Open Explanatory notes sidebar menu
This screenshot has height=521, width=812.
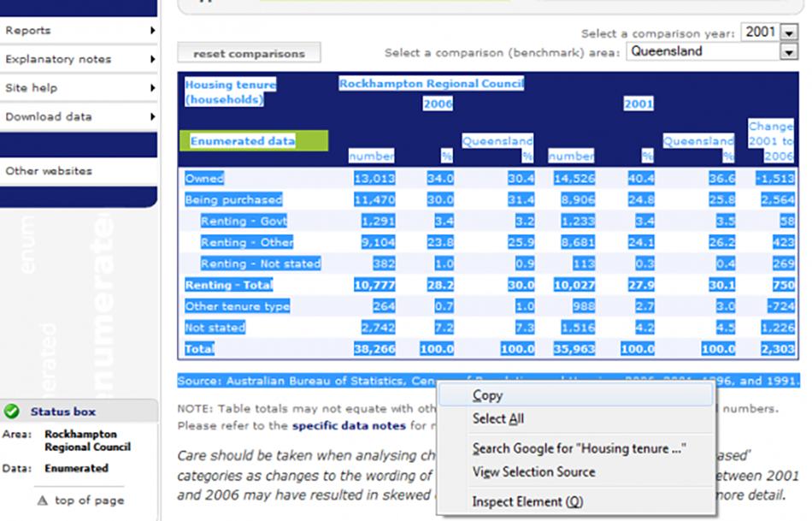coord(79,59)
